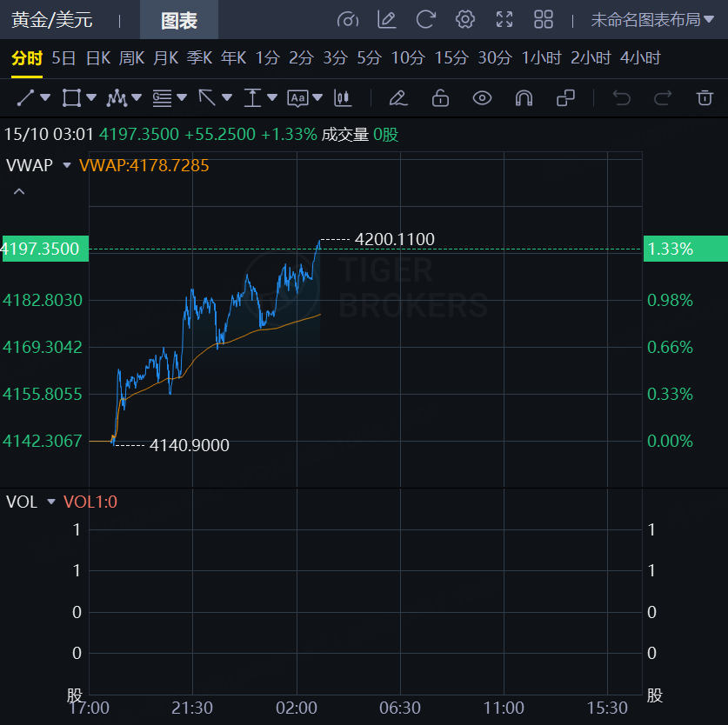Select the eraser drawing tool

(x=398, y=97)
